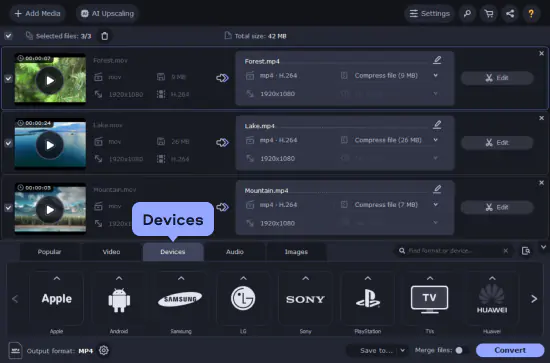
Task: Click Edit button for Lake.mp4
Action: (x=497, y=143)
